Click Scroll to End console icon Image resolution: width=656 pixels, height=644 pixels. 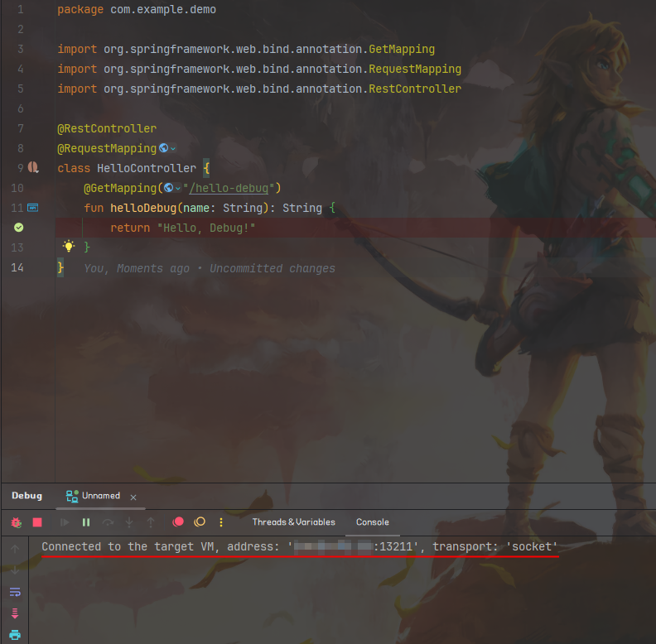point(15,613)
